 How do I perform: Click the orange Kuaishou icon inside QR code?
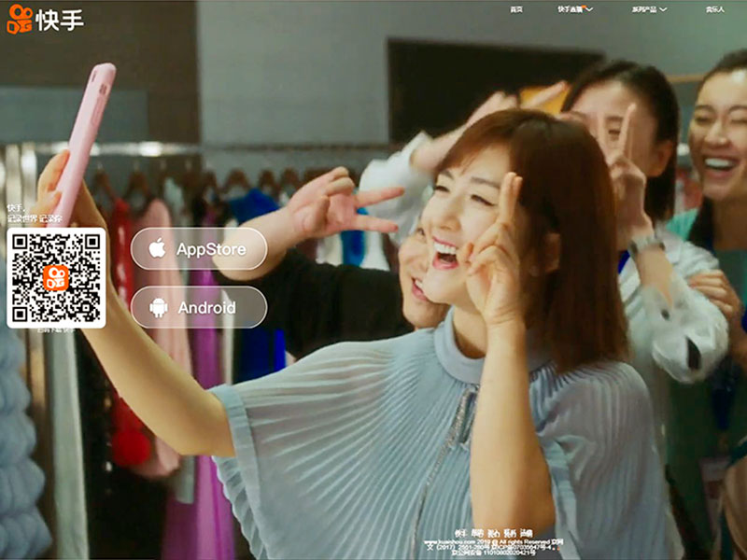(56, 278)
